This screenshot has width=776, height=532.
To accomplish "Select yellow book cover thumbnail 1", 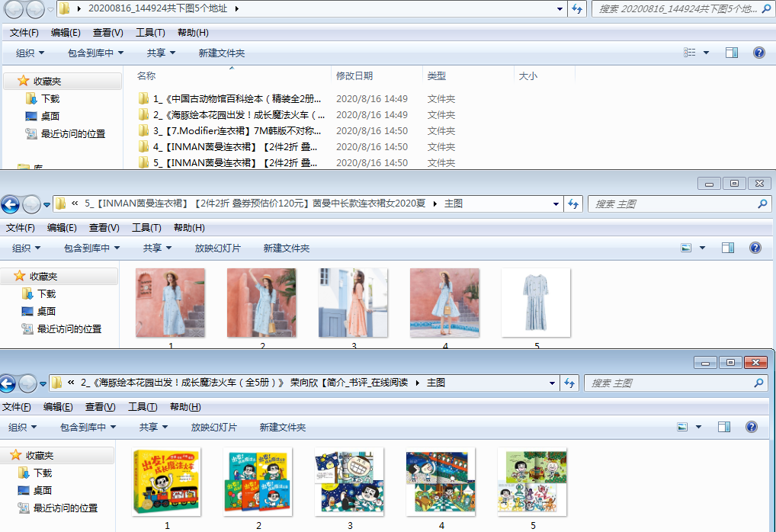I will pos(166,482).
